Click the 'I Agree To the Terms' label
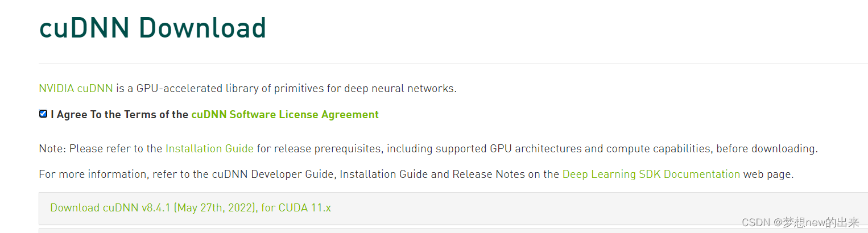 click(119, 114)
